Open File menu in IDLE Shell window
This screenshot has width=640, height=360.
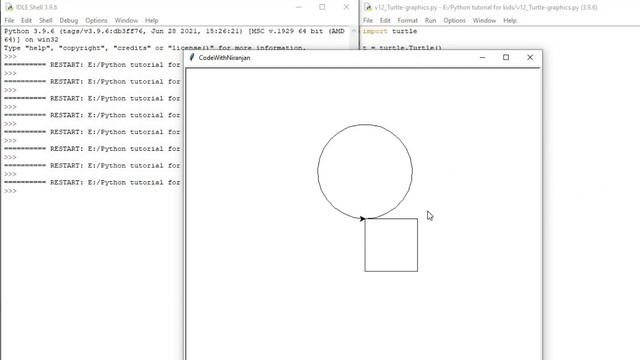point(9,20)
